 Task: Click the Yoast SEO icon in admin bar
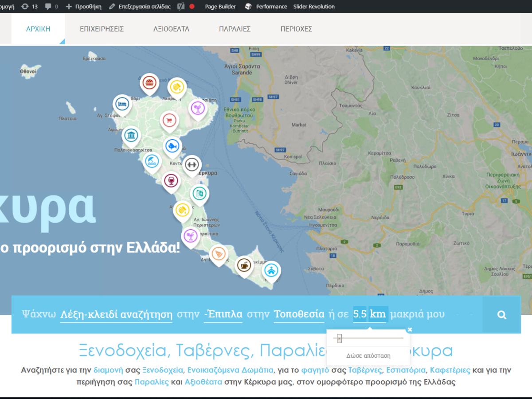(180, 7)
